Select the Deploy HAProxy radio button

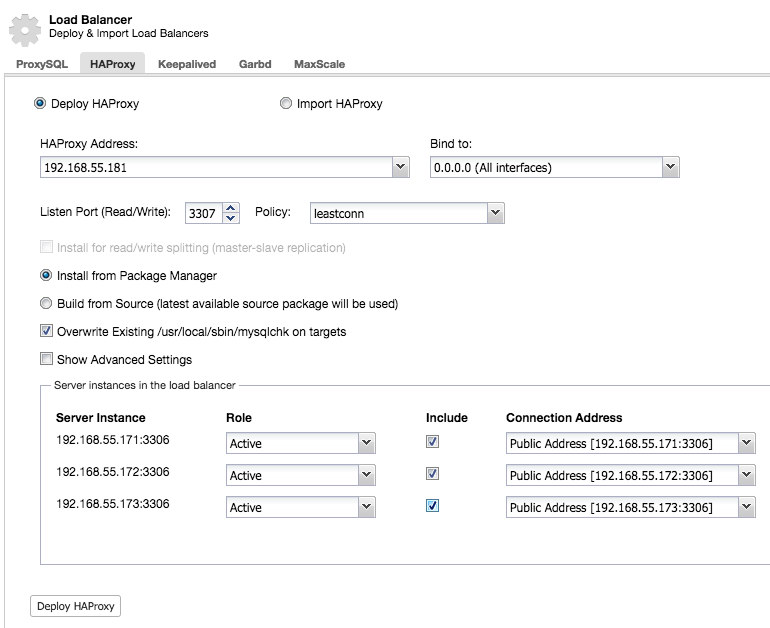[x=40, y=103]
